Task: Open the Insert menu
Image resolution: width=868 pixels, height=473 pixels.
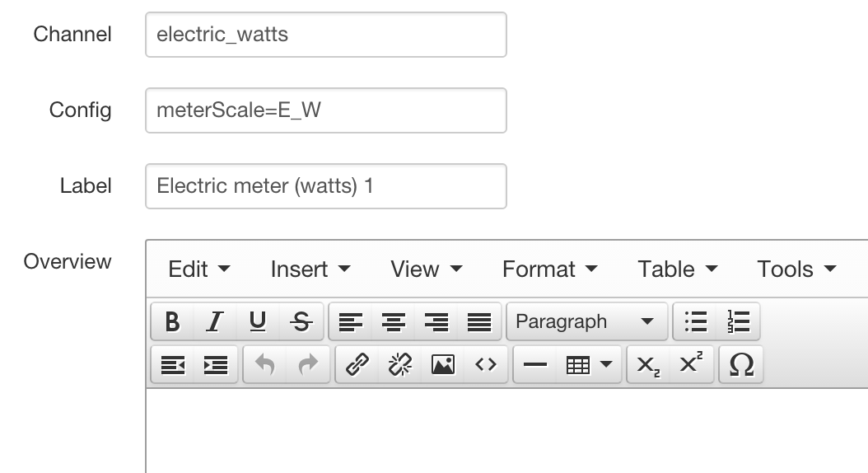Action: tap(310, 269)
